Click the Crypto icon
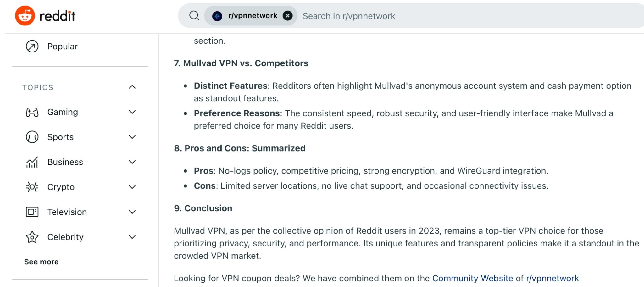The width and height of the screenshot is (644, 287). click(x=32, y=187)
